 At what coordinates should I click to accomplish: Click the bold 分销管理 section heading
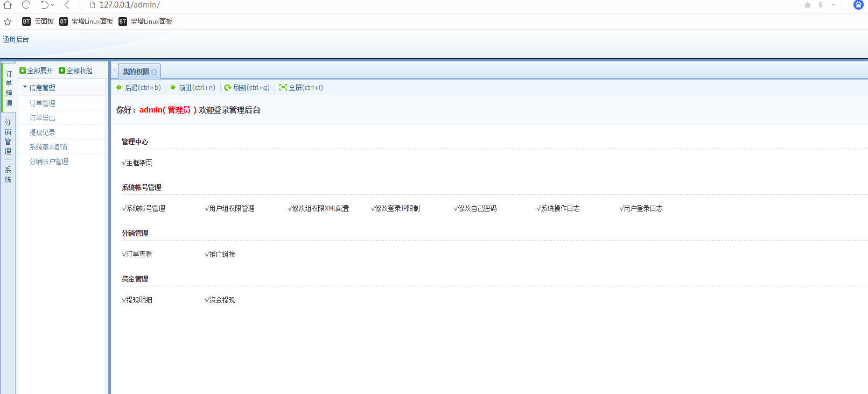(x=135, y=233)
